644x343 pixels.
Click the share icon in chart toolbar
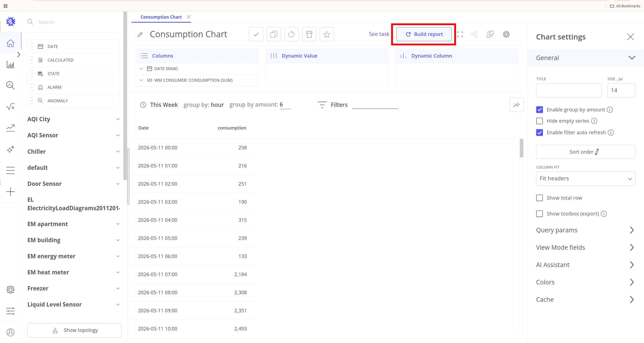(474, 34)
